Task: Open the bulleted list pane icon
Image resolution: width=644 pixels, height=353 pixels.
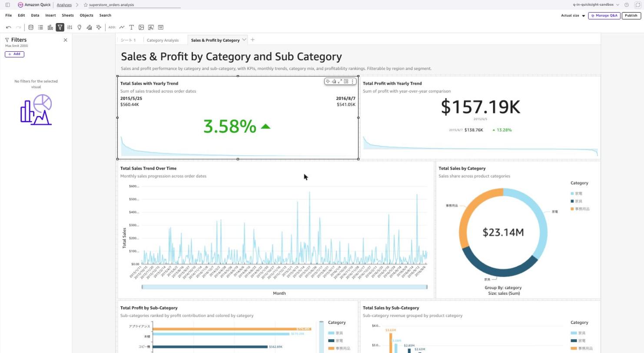Action: coord(40,27)
